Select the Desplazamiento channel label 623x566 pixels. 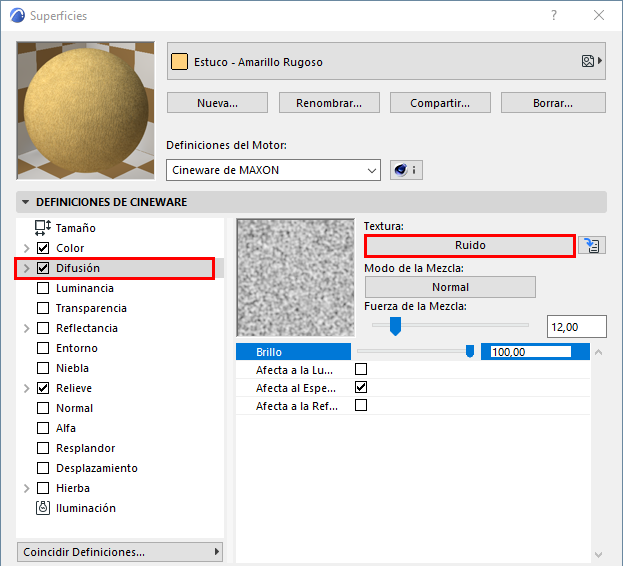point(97,468)
